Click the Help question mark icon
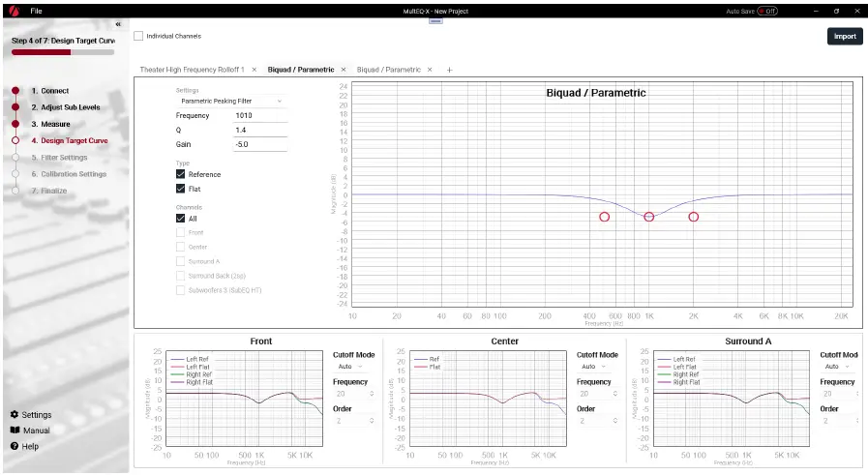Screen dimensions: 868x475 pos(15,446)
